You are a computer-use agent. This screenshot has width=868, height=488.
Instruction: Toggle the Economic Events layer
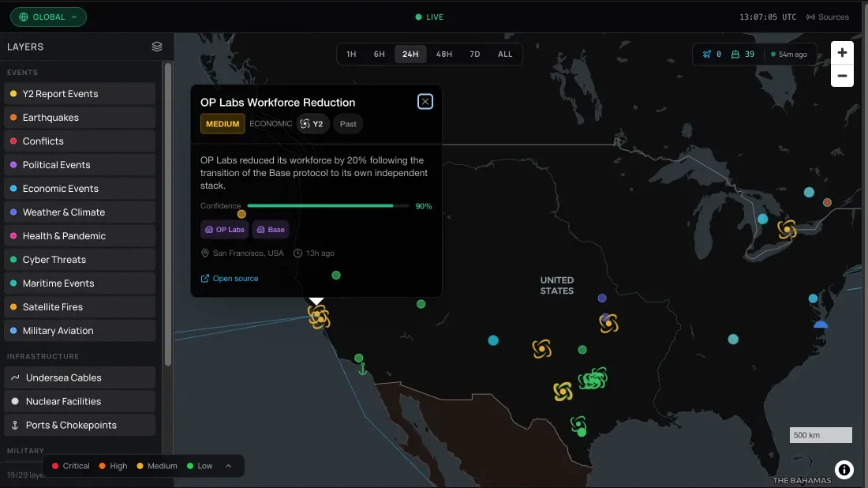[80, 189]
